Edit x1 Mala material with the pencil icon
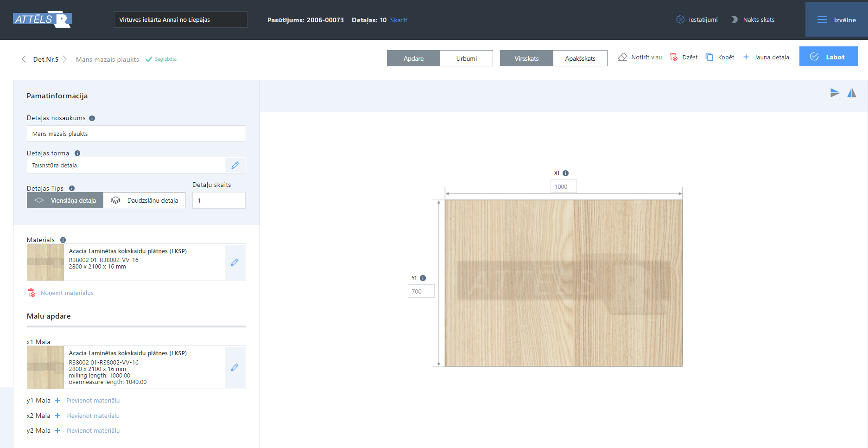Image resolution: width=868 pixels, height=448 pixels. [x=235, y=367]
